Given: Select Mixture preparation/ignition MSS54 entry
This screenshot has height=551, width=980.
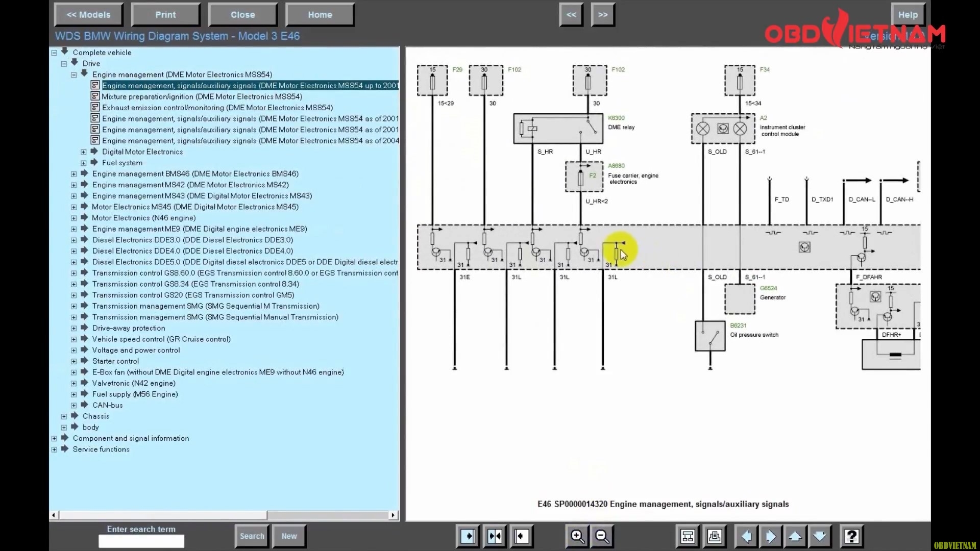Looking at the screenshot, I should [202, 96].
